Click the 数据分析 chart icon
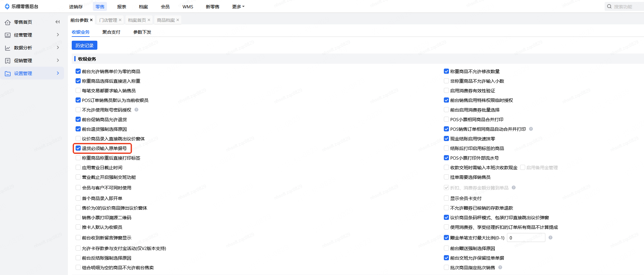Image resolution: width=644 pixels, height=275 pixels. click(8, 48)
